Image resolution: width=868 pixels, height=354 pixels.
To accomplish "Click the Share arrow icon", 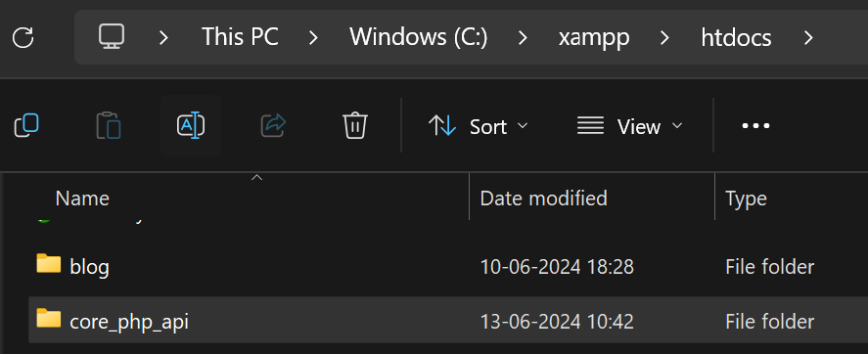I will [x=273, y=125].
